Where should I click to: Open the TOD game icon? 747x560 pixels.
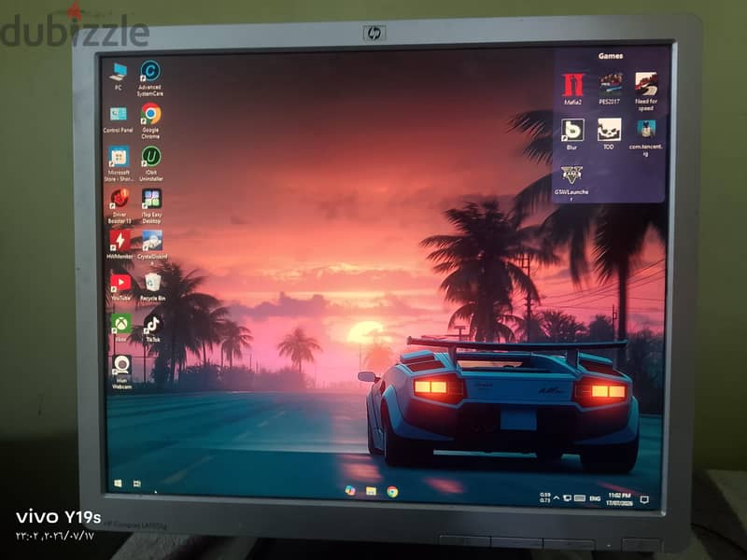click(x=610, y=134)
